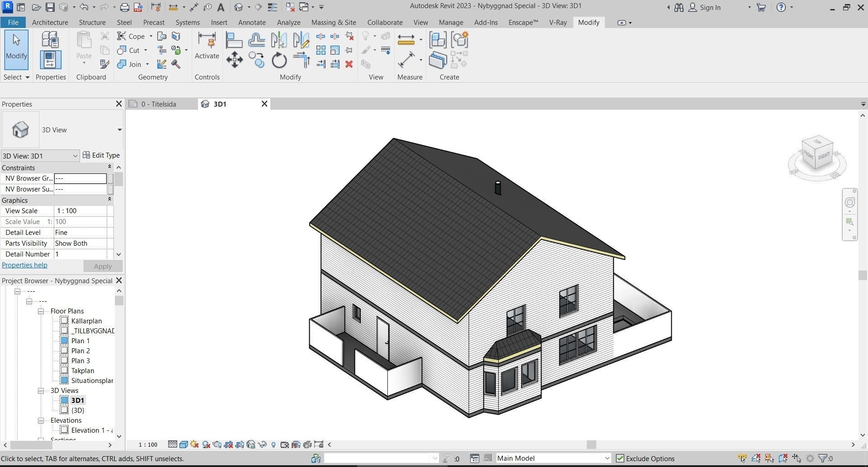Collapse the Constraints properties group
The height and width of the screenshot is (467, 868).
click(x=109, y=168)
